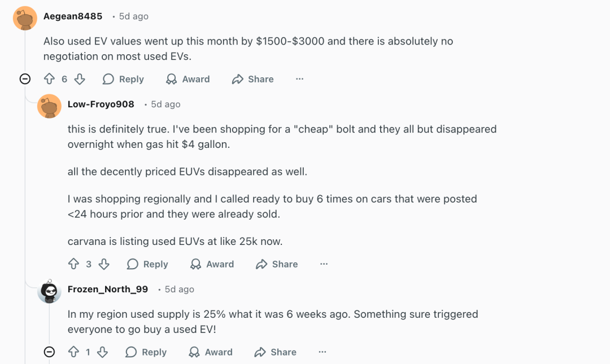Open more options on Aegean8485's comment
Screen dimensions: 610x364
(x=299, y=79)
